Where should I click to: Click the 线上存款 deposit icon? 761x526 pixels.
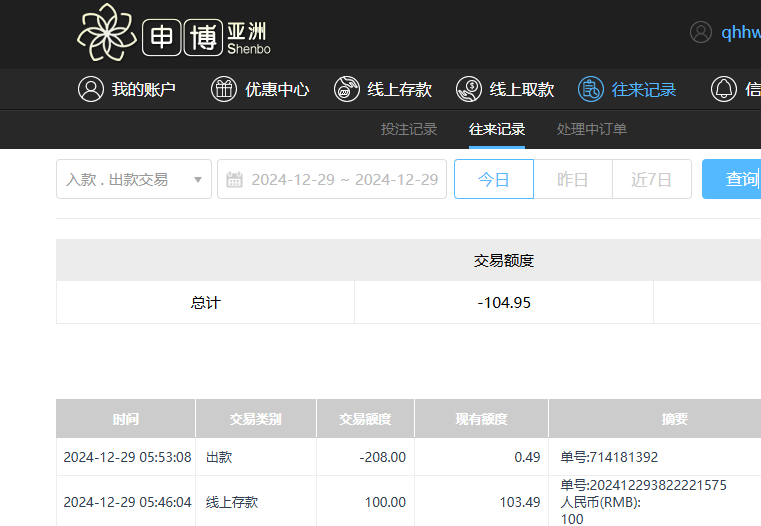point(347,89)
